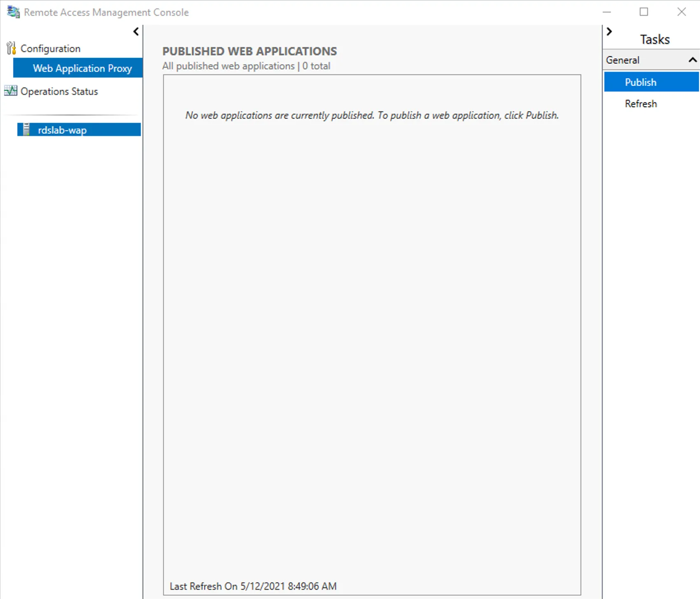Click the Operations Status chart icon
Image resolution: width=700 pixels, height=599 pixels.
(10, 91)
